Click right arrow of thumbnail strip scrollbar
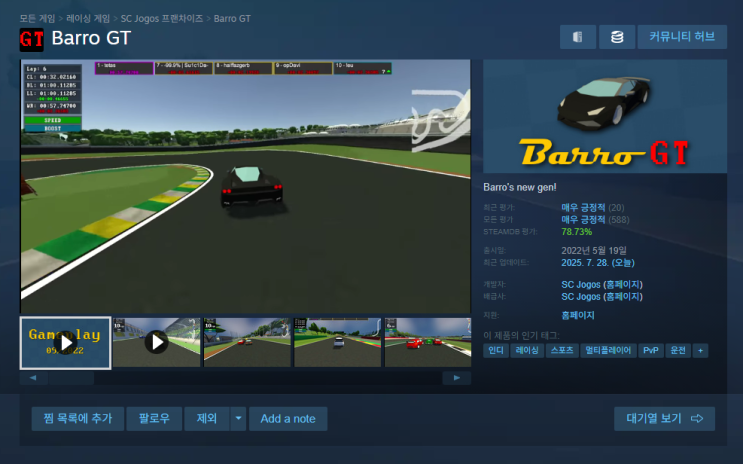 [457, 378]
